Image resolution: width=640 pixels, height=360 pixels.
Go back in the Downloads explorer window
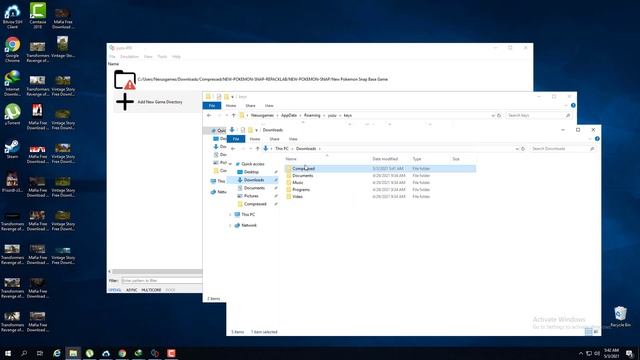pyautogui.click(x=233, y=149)
